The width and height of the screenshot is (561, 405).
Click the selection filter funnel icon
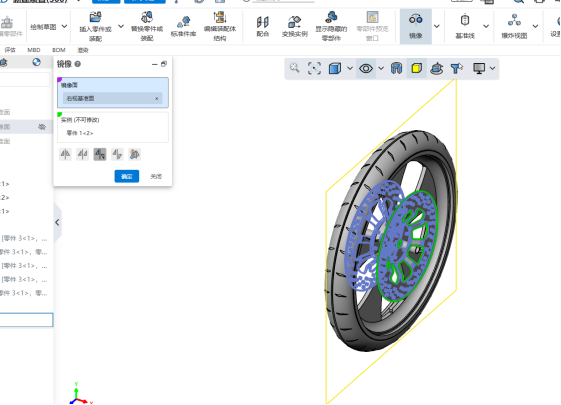457,68
